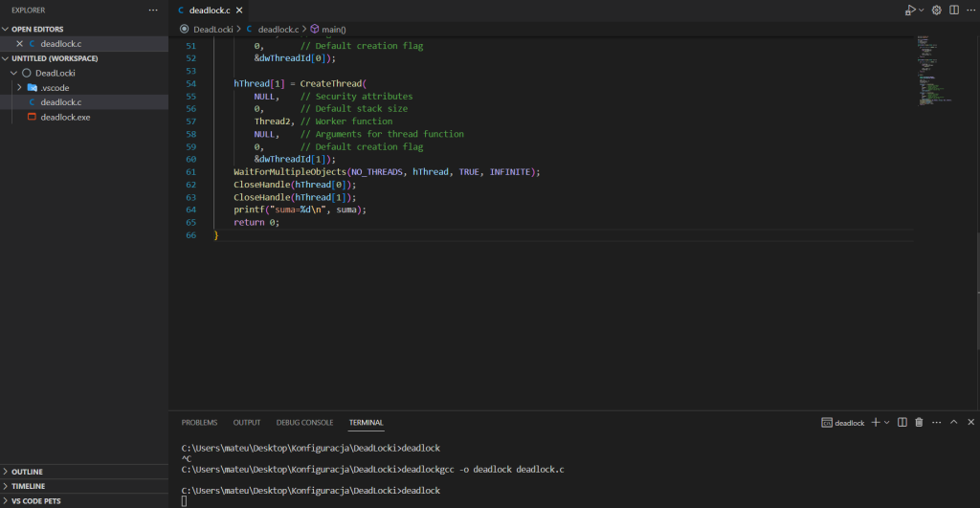
Task: Split the editor to the right
Action: [x=954, y=10]
